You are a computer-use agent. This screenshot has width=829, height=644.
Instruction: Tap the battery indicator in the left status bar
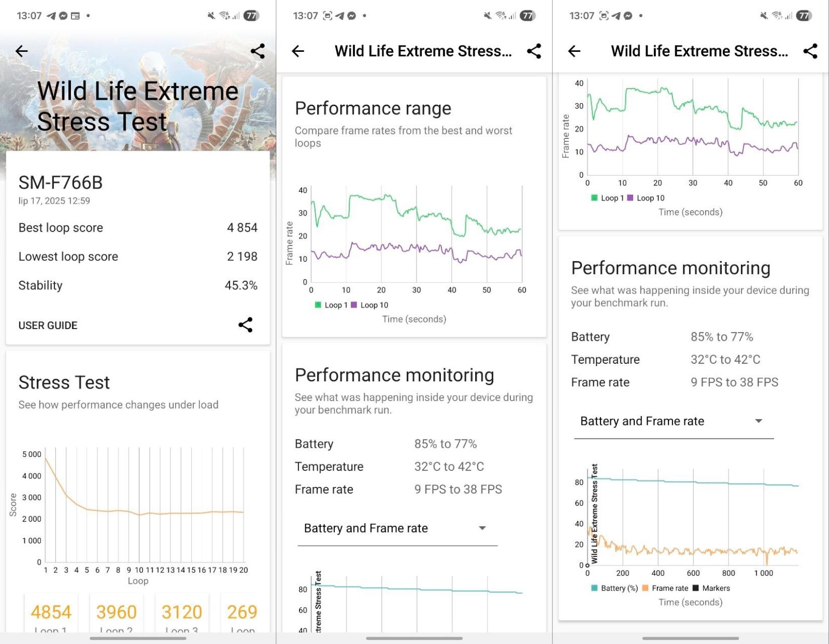(x=251, y=16)
